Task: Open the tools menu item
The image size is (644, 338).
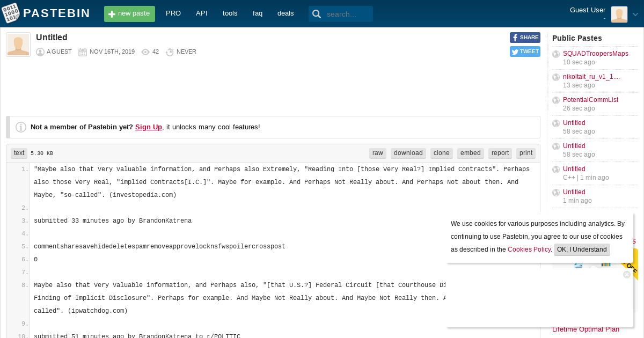Action: 230,13
